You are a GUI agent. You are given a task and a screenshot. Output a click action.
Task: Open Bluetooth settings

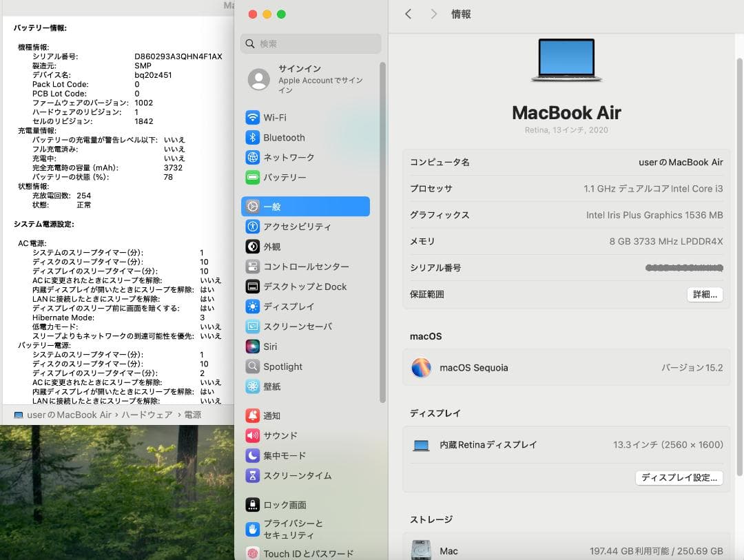[285, 137]
